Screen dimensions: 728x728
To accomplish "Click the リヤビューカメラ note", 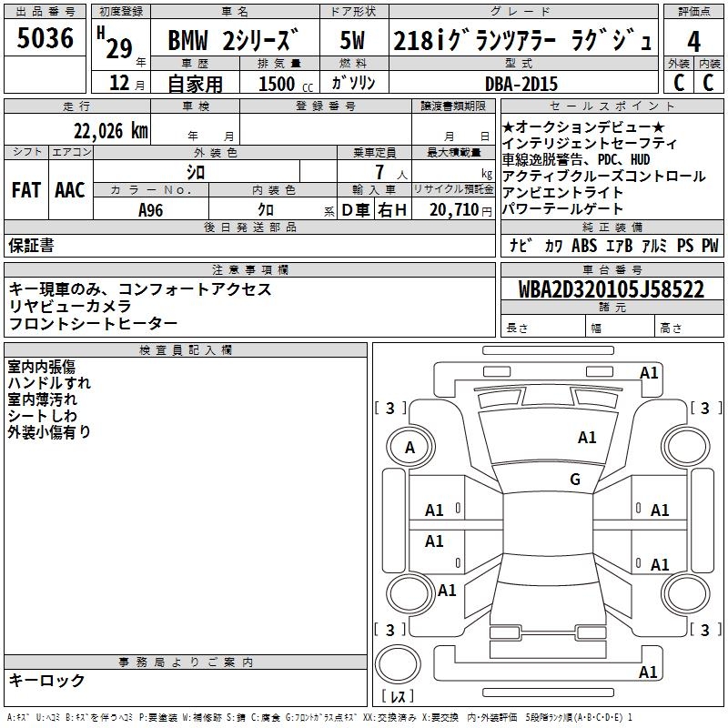I will coord(70,306).
